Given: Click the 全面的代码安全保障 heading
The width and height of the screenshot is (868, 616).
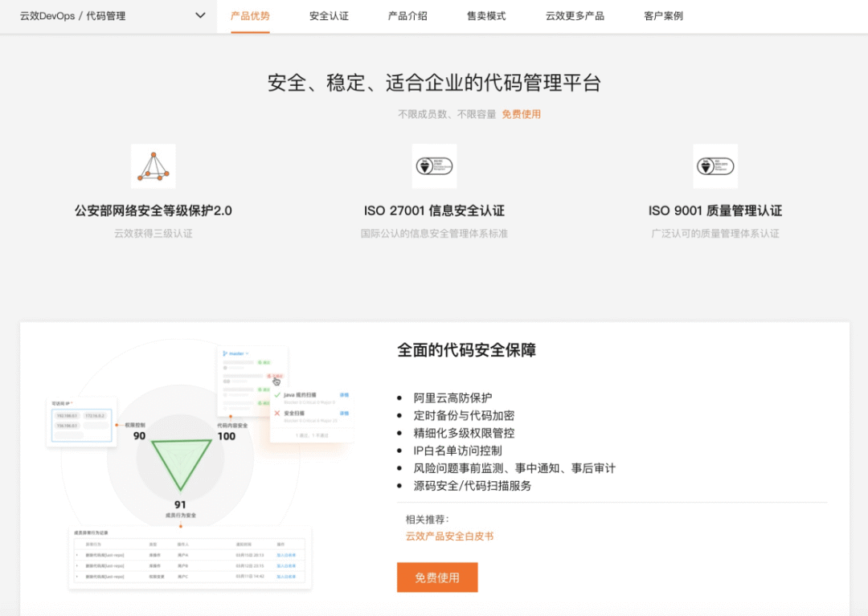Looking at the screenshot, I should (x=467, y=350).
